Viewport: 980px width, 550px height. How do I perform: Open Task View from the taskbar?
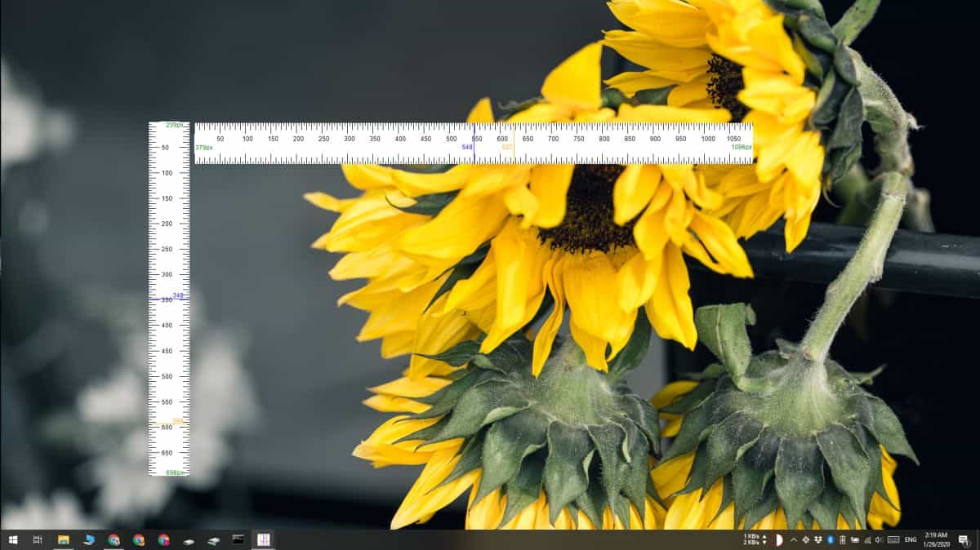coord(38,539)
